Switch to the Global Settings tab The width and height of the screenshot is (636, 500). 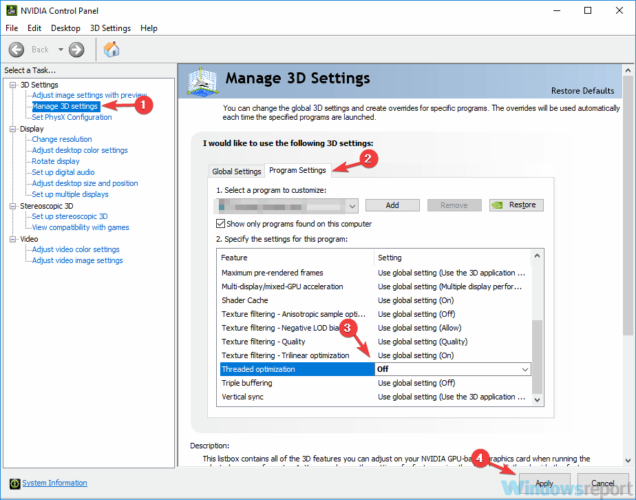coord(236,172)
